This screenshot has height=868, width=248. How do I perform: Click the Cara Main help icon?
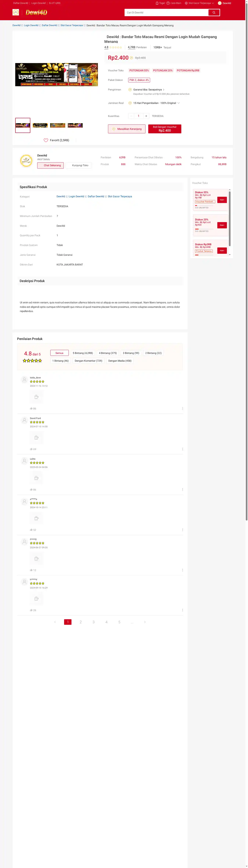pyautogui.click(x=168, y=3)
